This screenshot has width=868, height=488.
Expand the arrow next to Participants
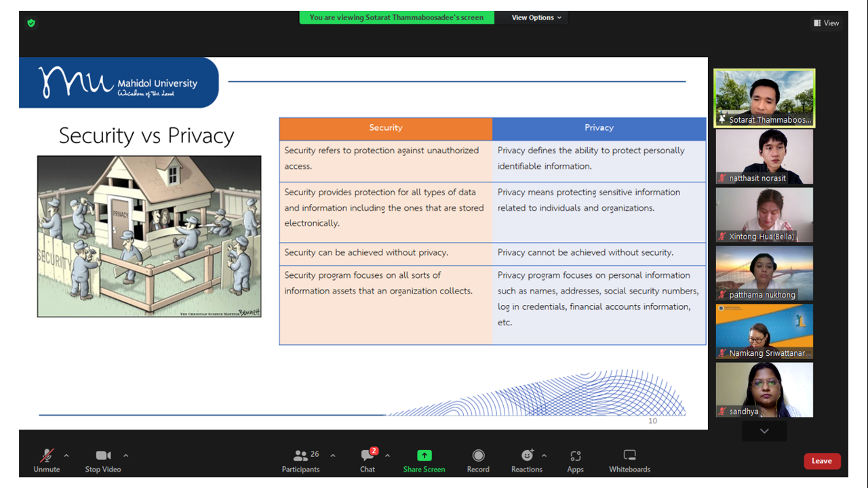coord(333,455)
